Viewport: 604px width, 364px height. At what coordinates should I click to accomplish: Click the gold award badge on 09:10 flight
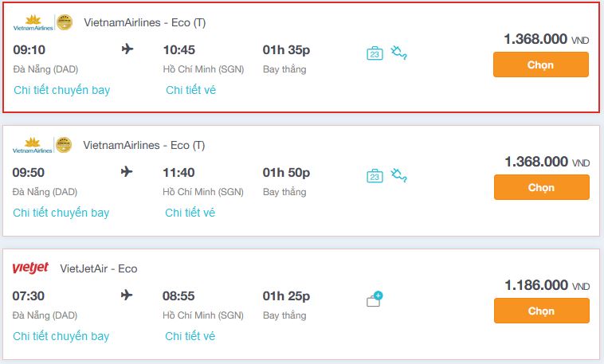(x=65, y=22)
